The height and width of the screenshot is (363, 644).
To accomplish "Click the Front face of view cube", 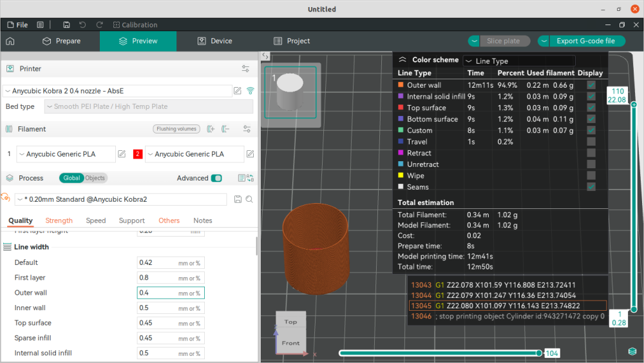I will coord(291,343).
